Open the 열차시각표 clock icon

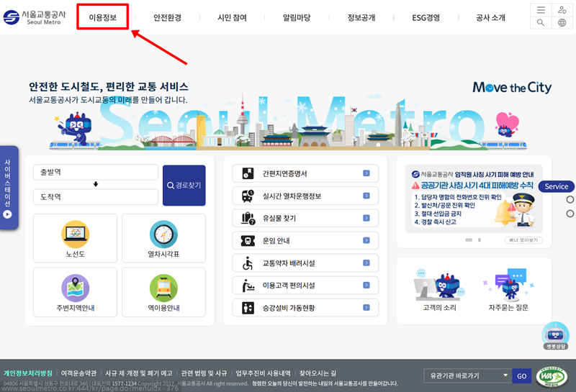[163, 234]
